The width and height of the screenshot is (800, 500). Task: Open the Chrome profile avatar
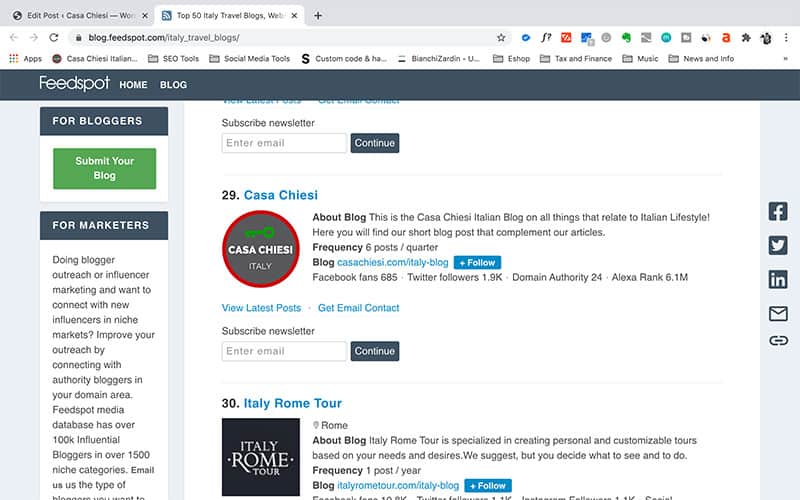766,38
